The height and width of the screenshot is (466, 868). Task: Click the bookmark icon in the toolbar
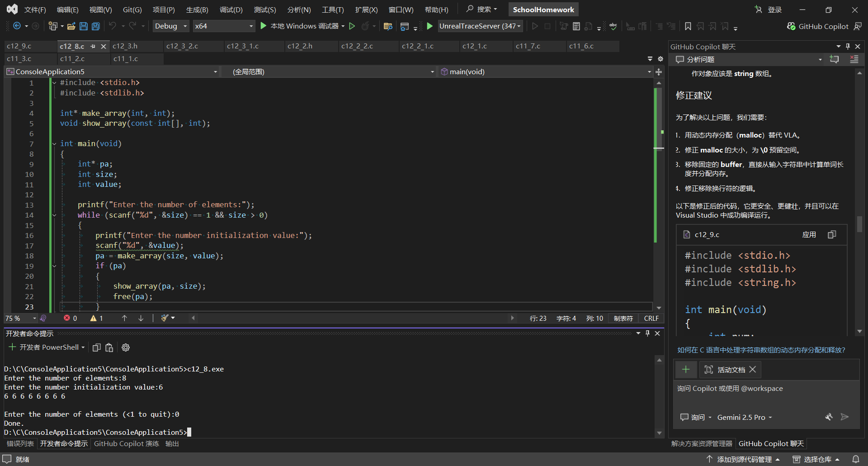[x=688, y=26]
